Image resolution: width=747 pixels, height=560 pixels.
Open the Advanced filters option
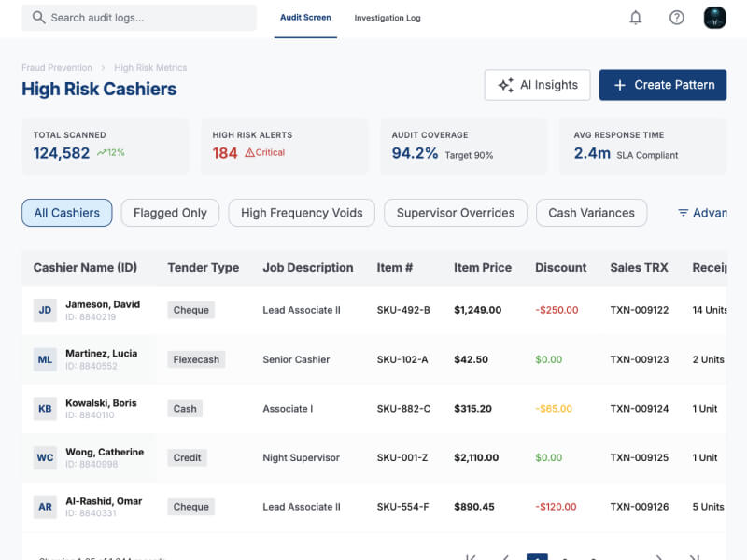point(702,213)
